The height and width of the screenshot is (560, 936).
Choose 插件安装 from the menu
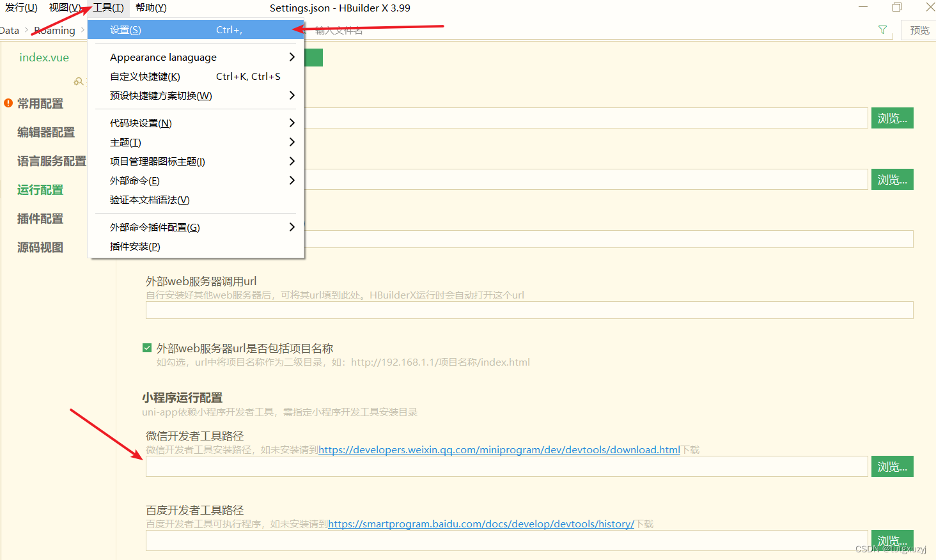coord(135,246)
